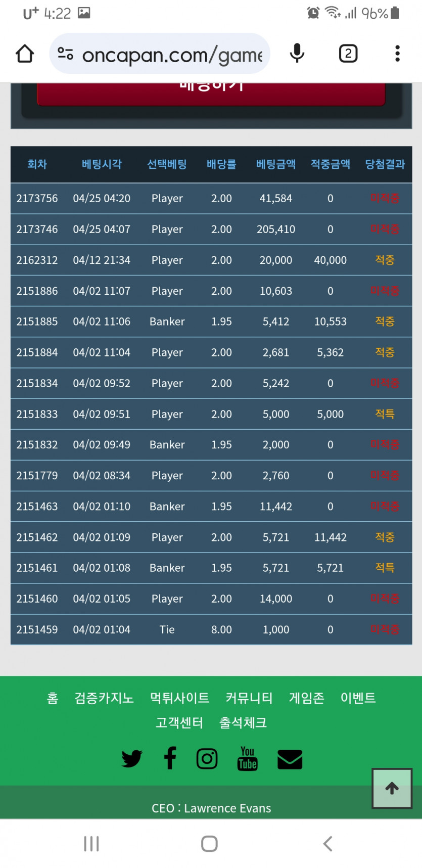Screen dimensions: 422x868
Task: Open site info icon in address bar
Action: click(x=65, y=54)
